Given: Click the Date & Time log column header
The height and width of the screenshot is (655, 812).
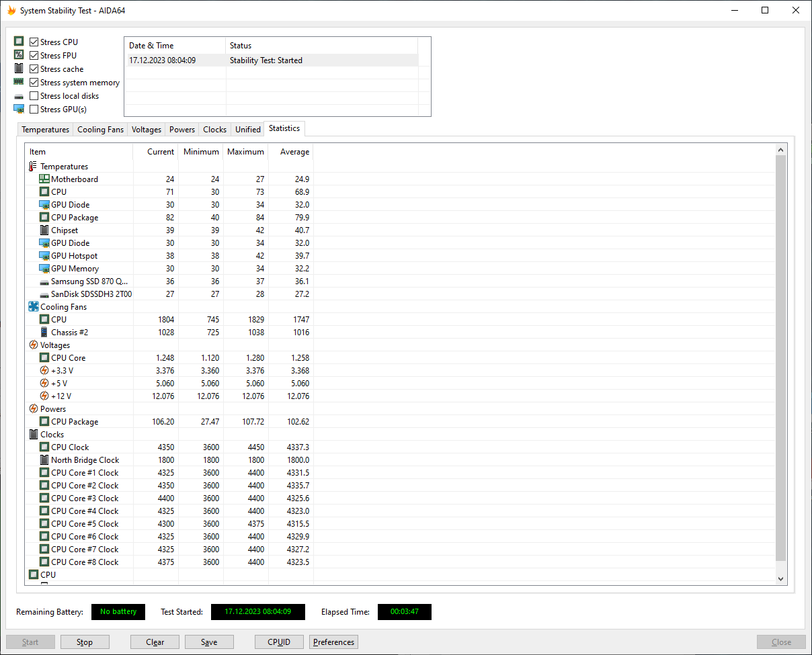Looking at the screenshot, I should [175, 46].
